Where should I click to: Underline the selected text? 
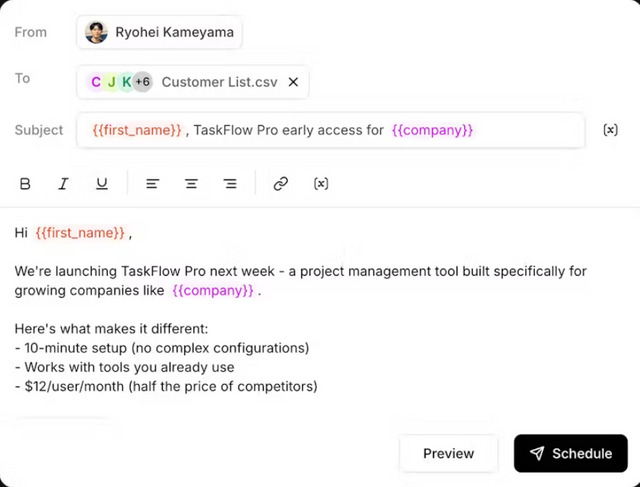click(x=102, y=184)
